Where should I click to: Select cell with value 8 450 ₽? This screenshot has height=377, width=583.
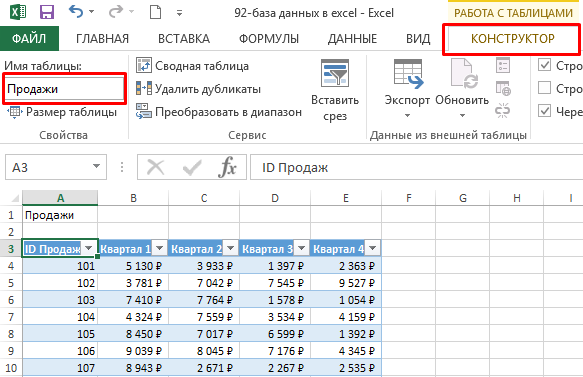pyautogui.click(x=133, y=334)
